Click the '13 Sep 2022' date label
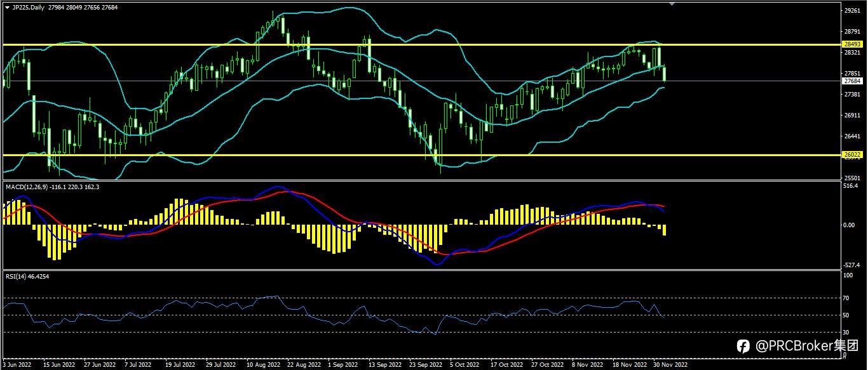The height and width of the screenshot is (370, 868). click(385, 365)
